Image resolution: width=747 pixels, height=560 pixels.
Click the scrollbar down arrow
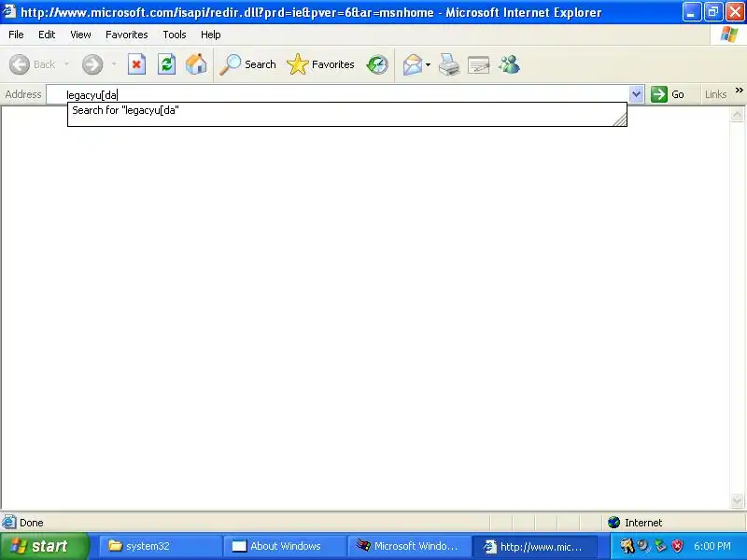737,500
